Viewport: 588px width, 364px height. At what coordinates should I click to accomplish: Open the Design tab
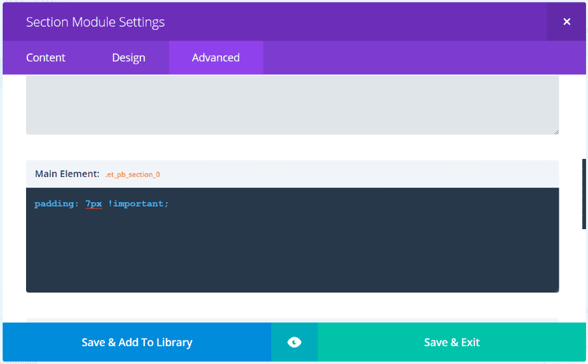pyautogui.click(x=128, y=57)
